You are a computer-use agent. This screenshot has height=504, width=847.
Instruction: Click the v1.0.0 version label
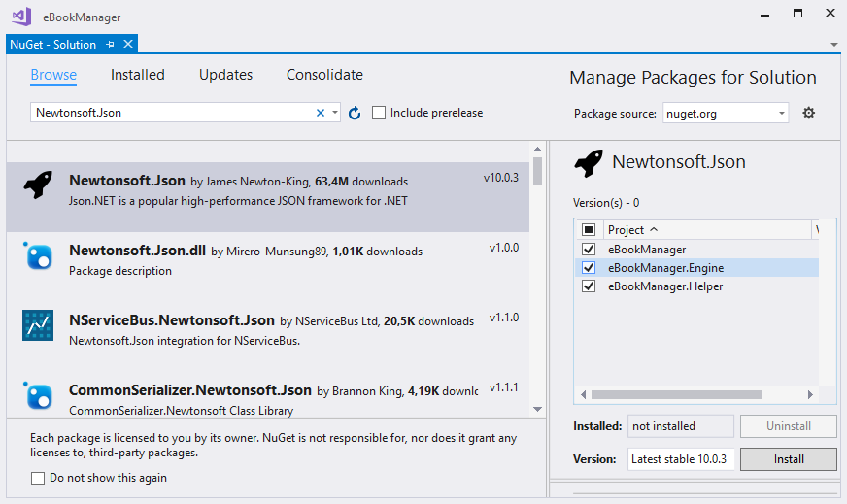point(504,248)
